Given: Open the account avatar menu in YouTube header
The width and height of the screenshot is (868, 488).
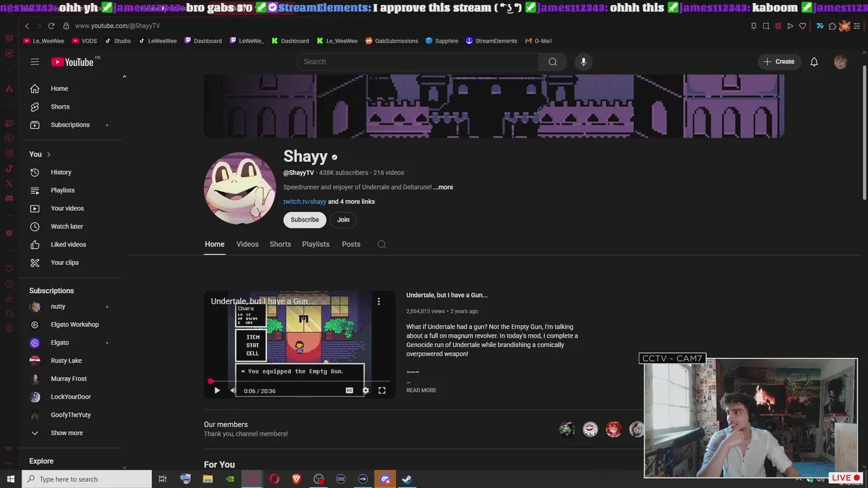Looking at the screenshot, I should [x=840, y=62].
